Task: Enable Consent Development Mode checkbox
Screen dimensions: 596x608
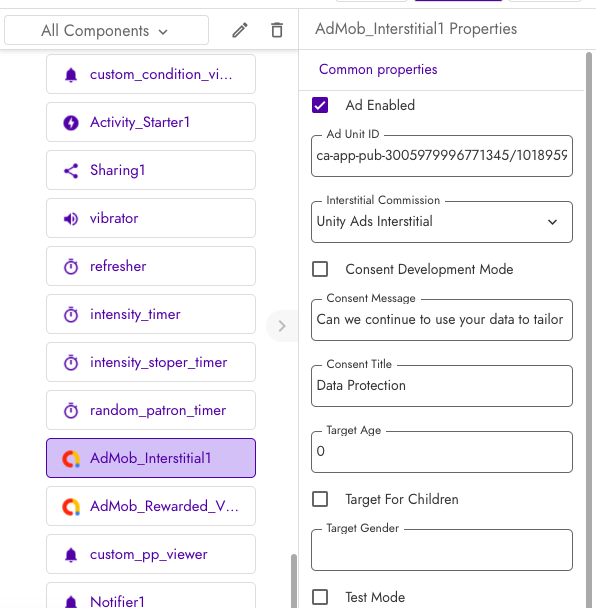Action: [320, 269]
